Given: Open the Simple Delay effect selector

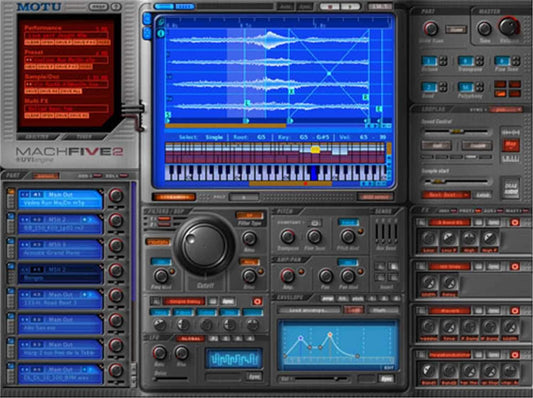Looking at the screenshot, I should (x=184, y=301).
